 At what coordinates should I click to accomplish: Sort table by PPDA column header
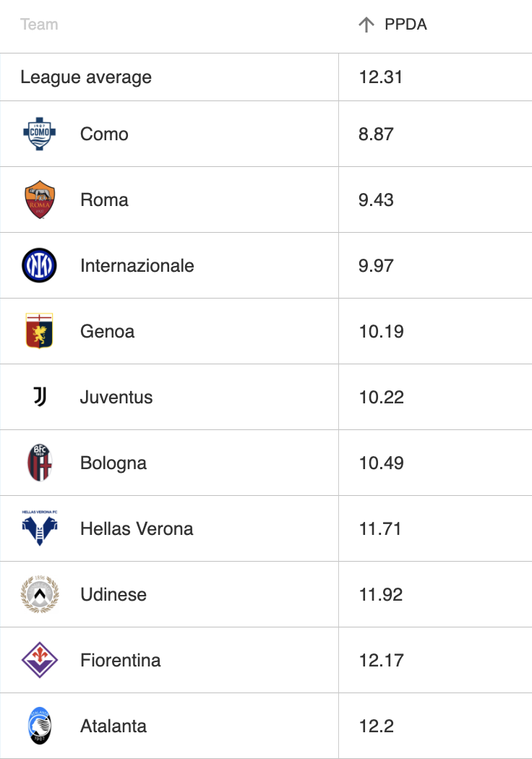pyautogui.click(x=406, y=24)
